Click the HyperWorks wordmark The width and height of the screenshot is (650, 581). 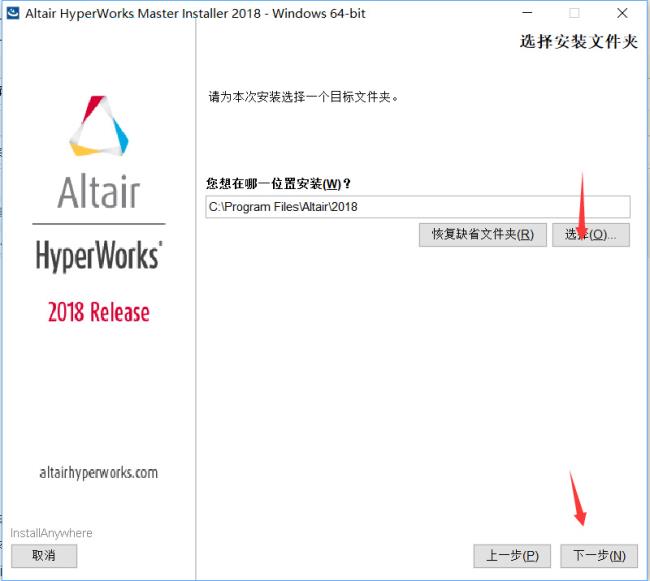pos(99,256)
